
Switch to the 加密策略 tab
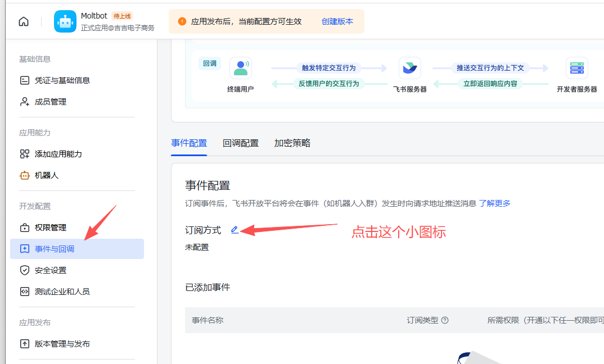(292, 143)
